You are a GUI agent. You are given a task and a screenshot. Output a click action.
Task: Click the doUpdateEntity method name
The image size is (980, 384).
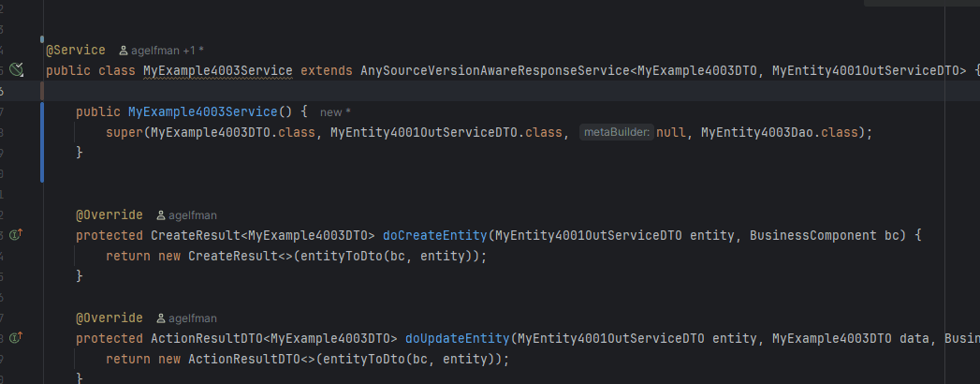coord(458,338)
